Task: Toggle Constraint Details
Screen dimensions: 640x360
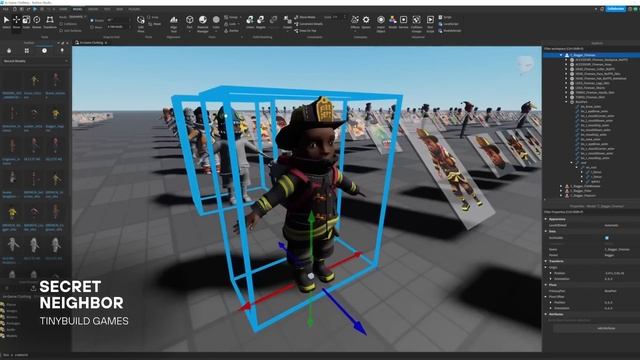Action: 309,24
